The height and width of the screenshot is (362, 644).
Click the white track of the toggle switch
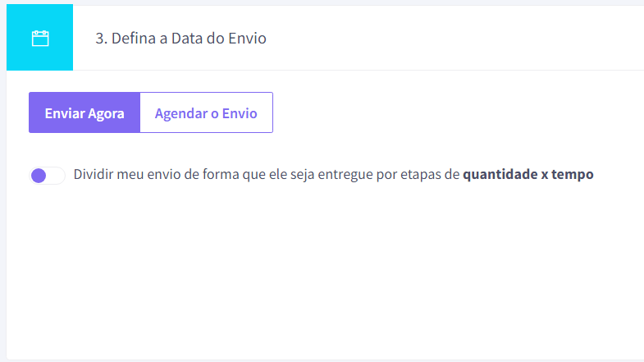point(56,176)
